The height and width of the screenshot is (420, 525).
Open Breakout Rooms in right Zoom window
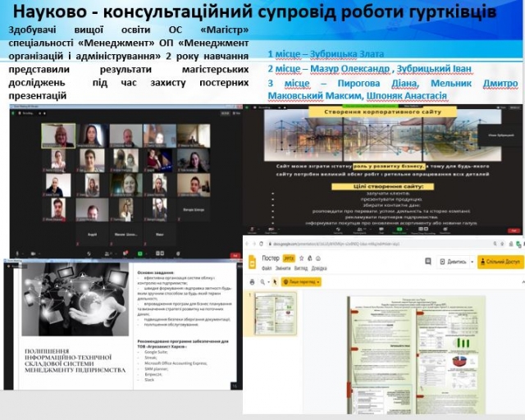tap(423, 230)
